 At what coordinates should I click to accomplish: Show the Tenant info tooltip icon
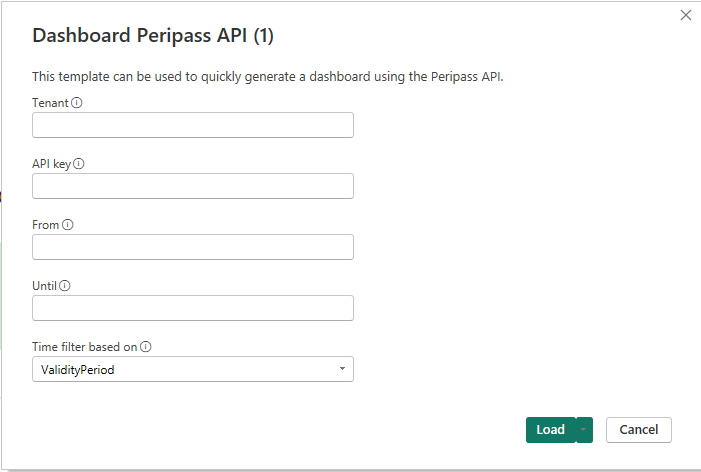point(76,103)
